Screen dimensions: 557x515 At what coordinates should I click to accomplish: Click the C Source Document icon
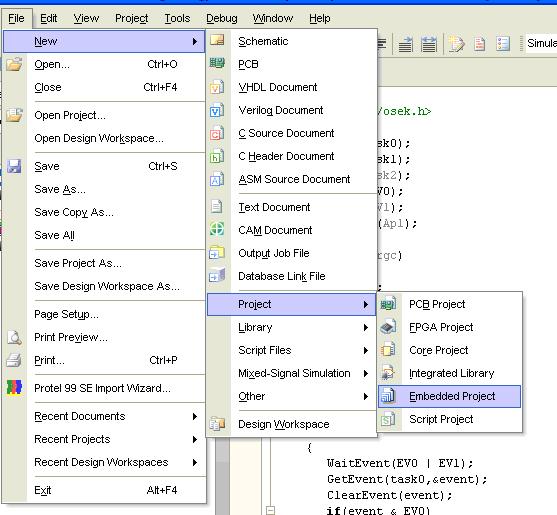[x=217, y=133]
